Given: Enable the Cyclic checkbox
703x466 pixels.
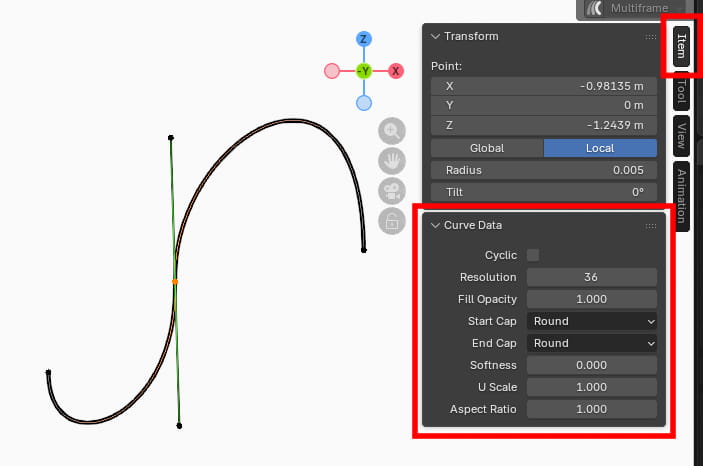Looking at the screenshot, I should (533, 255).
